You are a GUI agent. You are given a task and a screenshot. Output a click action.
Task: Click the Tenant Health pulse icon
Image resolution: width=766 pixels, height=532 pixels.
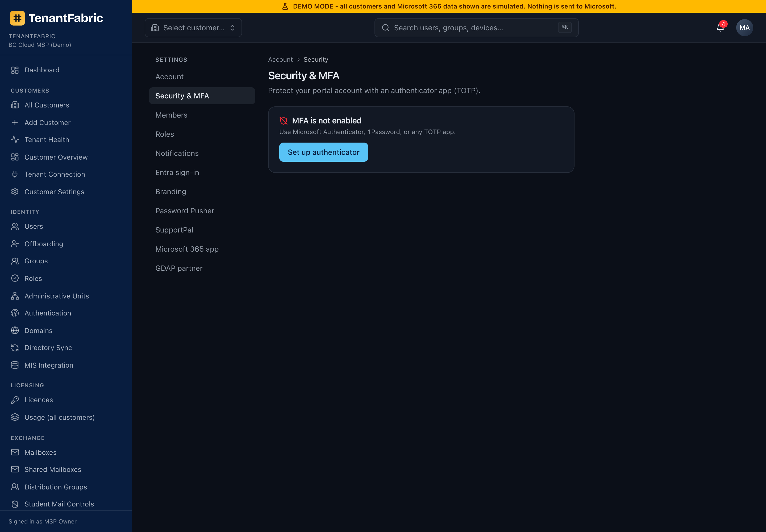[x=15, y=140]
